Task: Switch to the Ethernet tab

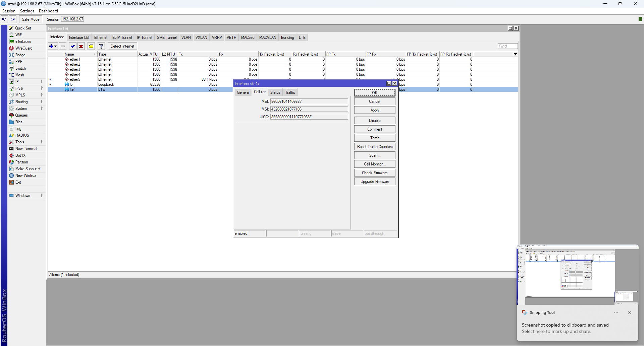Action: [101, 38]
